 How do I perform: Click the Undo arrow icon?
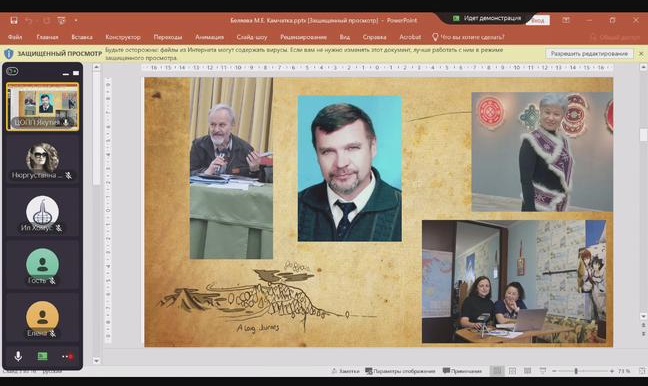click(29, 20)
